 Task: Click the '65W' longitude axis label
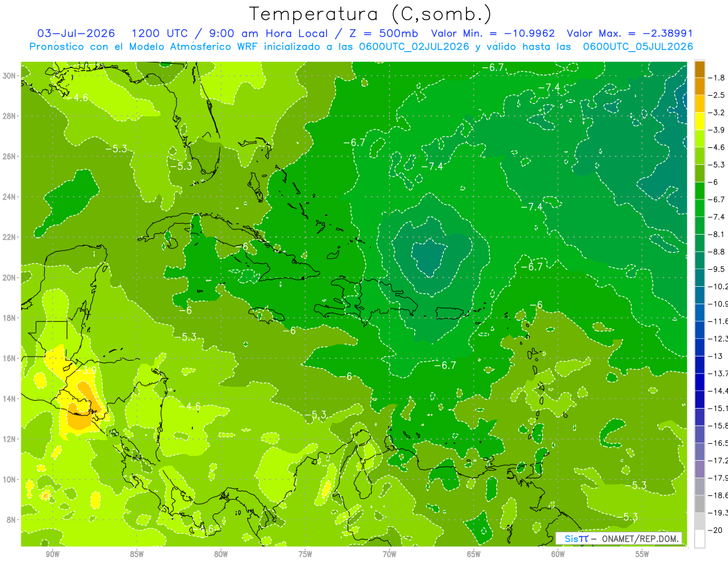[x=474, y=554]
